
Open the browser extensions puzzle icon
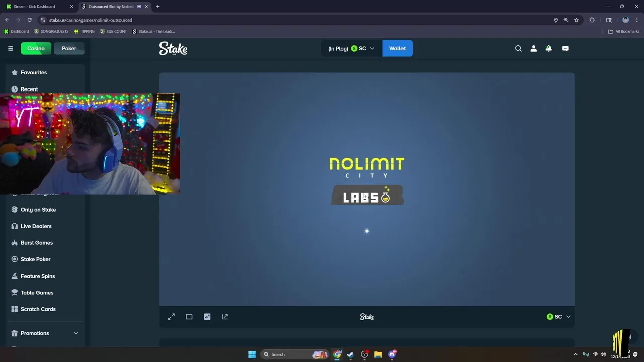click(592, 20)
